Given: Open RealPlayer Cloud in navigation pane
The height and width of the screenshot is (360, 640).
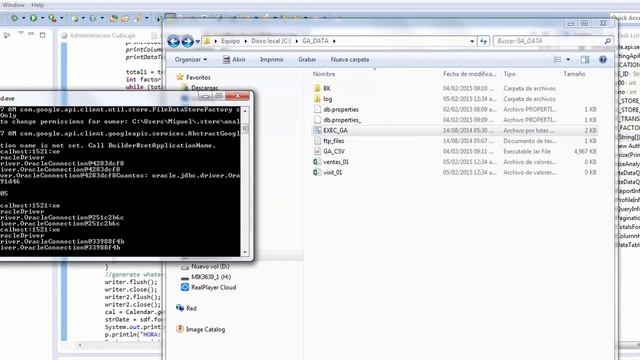Looking at the screenshot, I should (209, 287).
